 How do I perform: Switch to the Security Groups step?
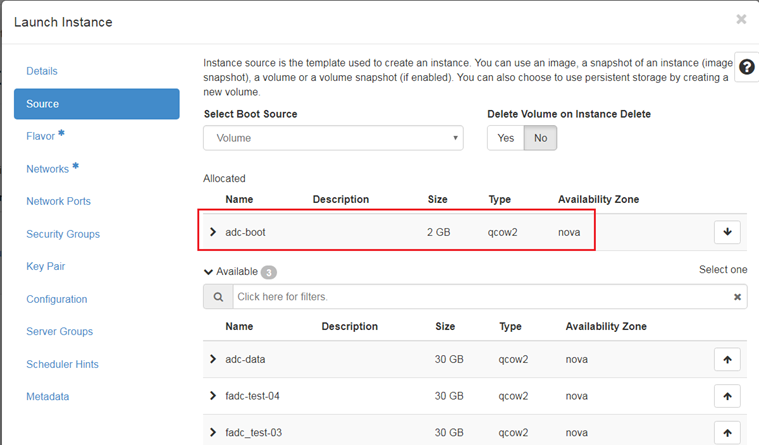click(x=63, y=234)
